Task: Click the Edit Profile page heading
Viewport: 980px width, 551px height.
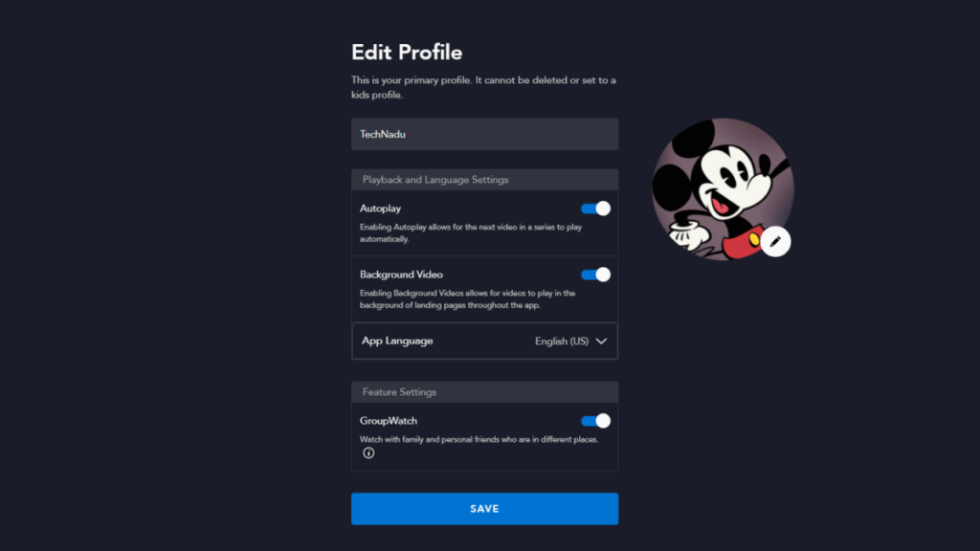Action: pyautogui.click(x=407, y=53)
